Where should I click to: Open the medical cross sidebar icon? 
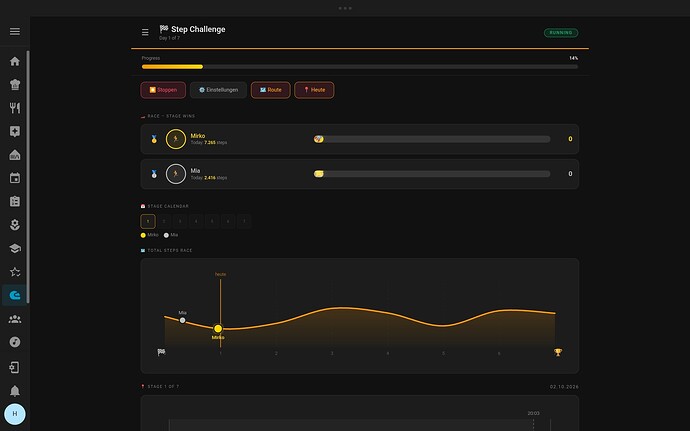[x=15, y=131]
